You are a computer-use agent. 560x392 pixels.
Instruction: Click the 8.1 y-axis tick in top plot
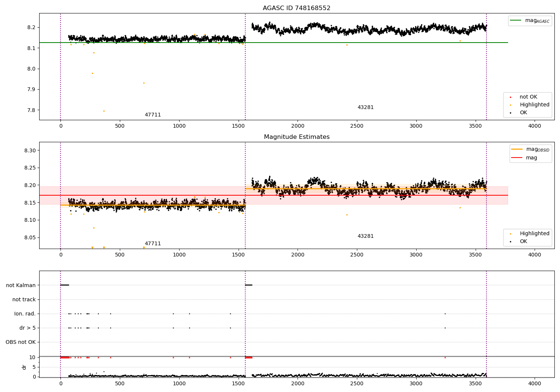(31, 49)
